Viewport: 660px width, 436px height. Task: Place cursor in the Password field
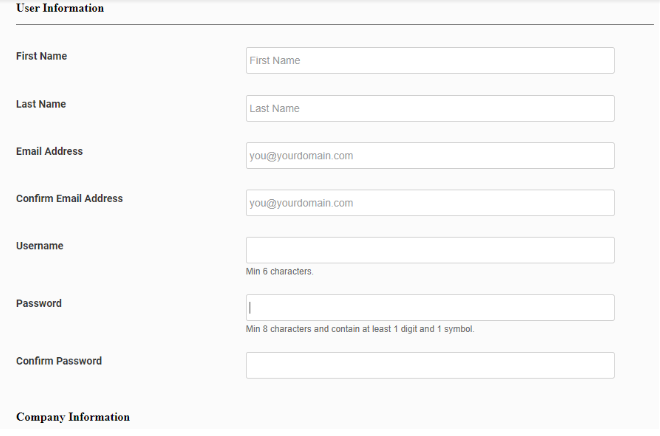[x=430, y=307]
